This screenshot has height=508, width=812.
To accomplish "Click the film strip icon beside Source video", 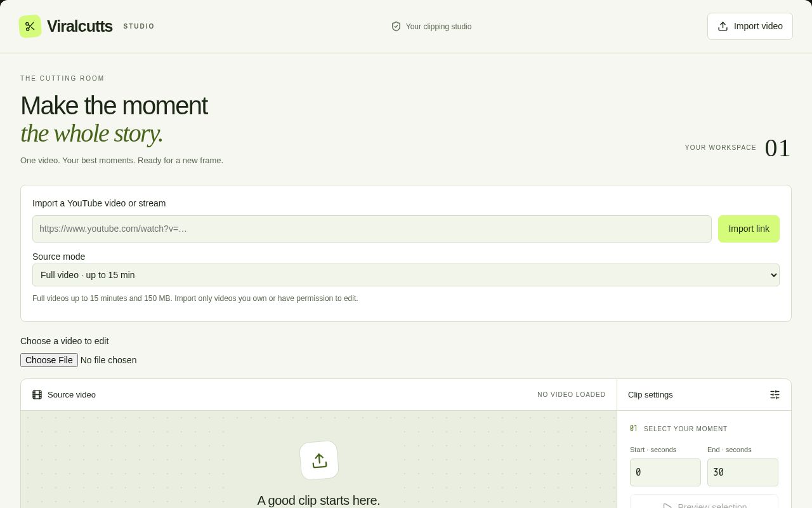I will [x=37, y=395].
